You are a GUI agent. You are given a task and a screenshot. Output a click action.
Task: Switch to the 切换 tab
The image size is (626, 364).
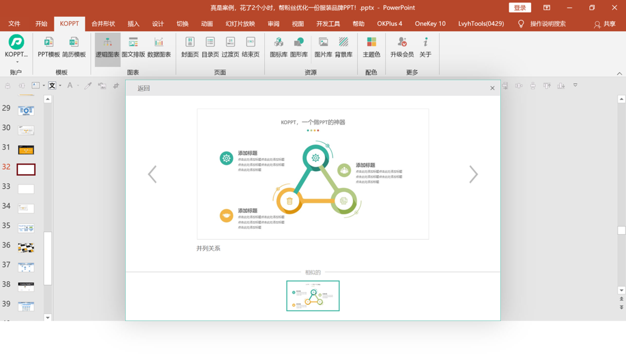coord(182,24)
